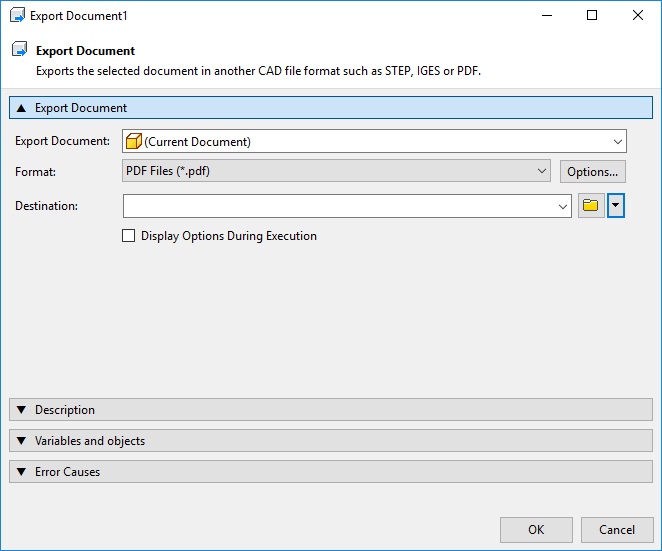Maximize the Export Document1 dialog
The image size is (662, 551).
592,16
